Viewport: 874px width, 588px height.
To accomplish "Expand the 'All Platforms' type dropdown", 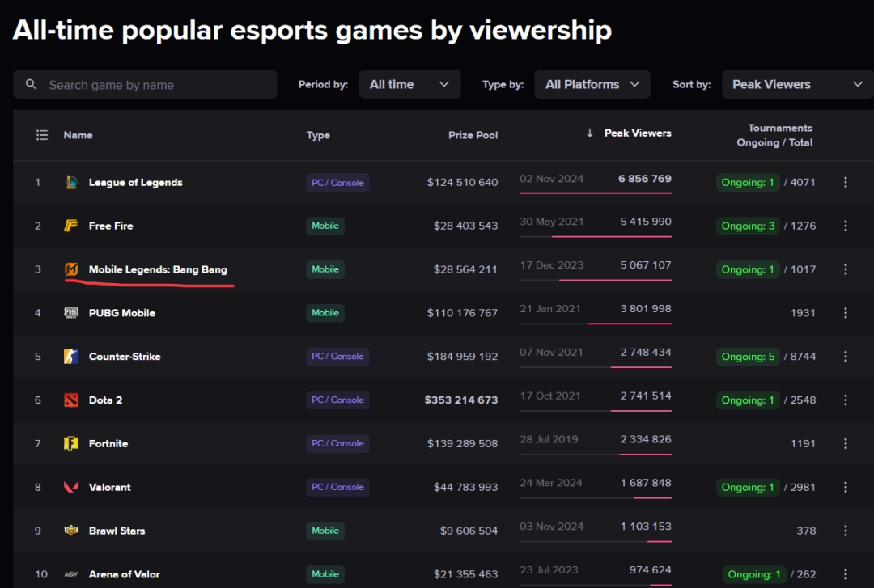I will (x=592, y=84).
